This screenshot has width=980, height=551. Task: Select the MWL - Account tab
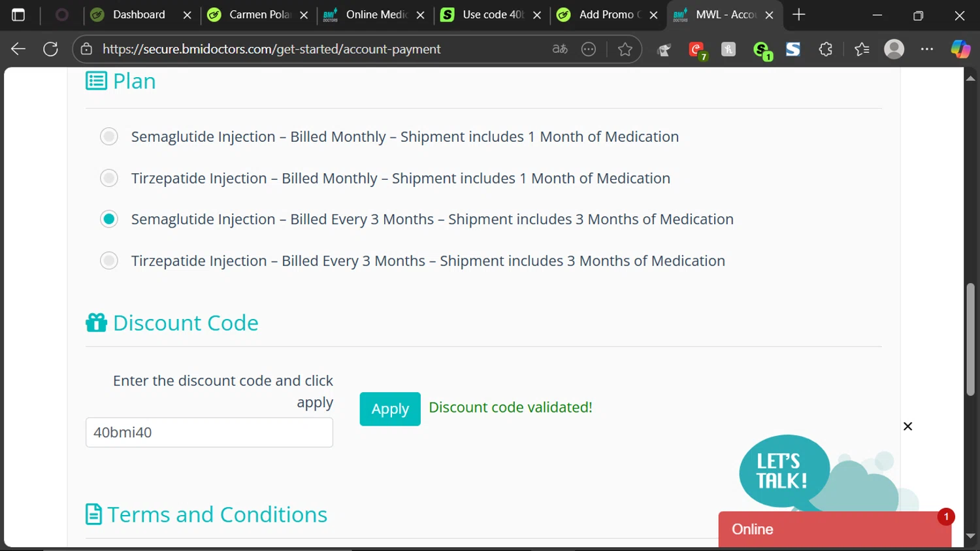click(x=725, y=14)
